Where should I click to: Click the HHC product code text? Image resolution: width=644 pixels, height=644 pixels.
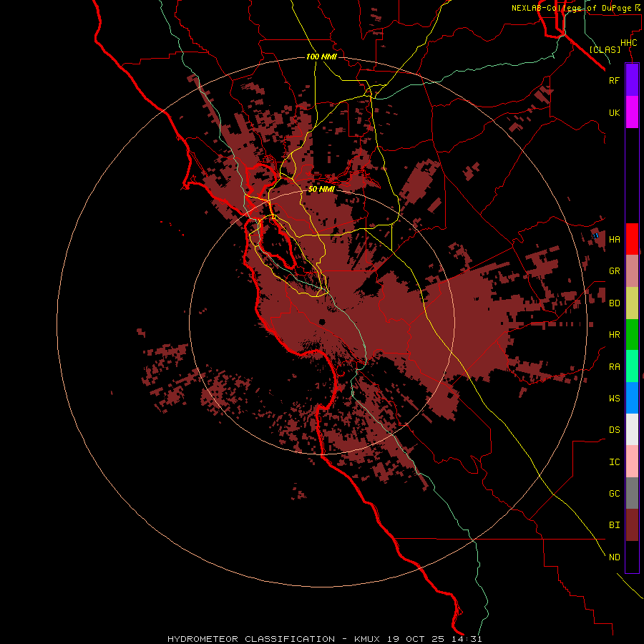click(628, 43)
